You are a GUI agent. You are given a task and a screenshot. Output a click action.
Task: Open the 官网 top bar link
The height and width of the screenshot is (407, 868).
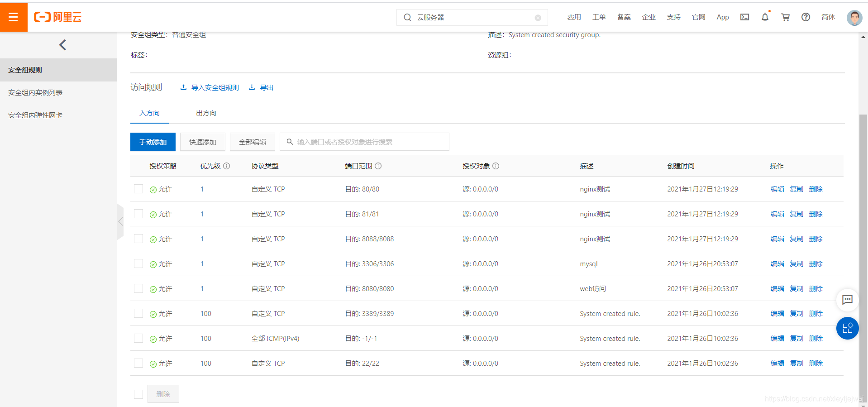click(698, 17)
